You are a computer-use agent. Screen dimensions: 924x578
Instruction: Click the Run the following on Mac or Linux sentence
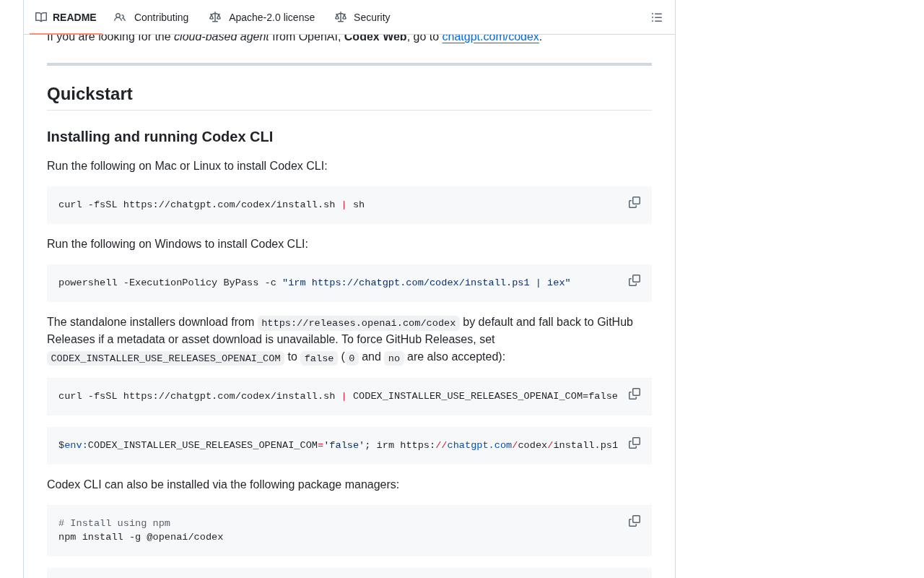187,166
